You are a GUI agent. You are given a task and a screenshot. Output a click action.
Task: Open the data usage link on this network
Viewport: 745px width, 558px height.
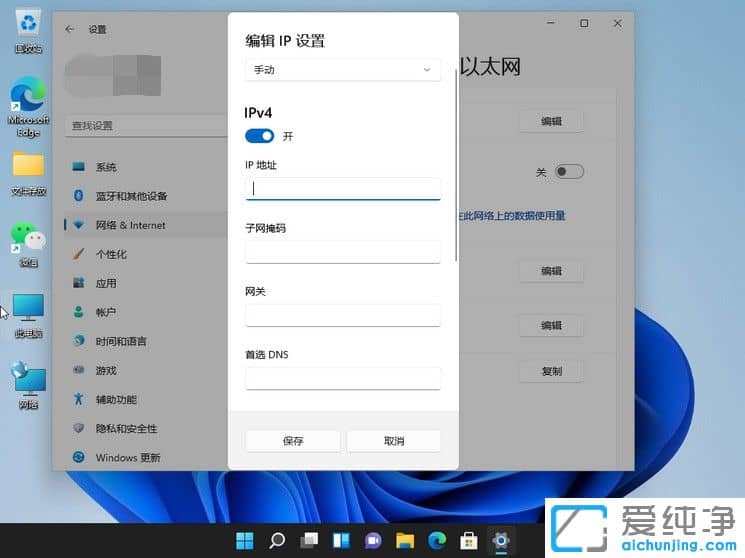(x=512, y=216)
